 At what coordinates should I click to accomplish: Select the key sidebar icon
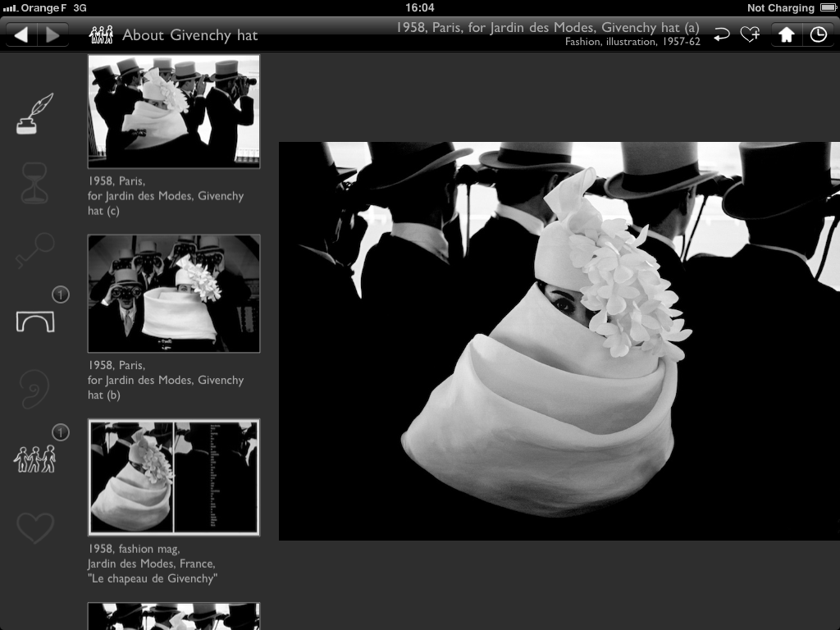click(34, 249)
